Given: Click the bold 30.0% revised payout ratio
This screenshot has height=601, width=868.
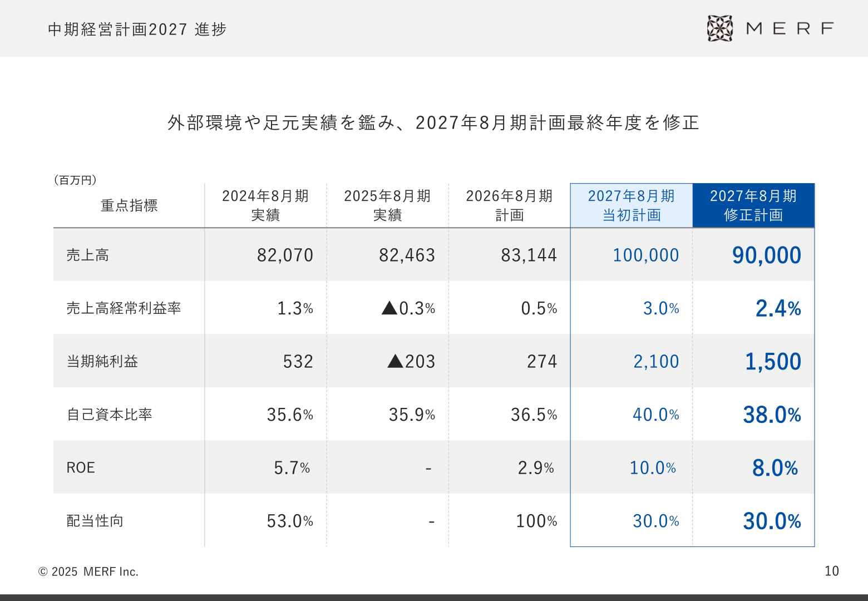Looking at the screenshot, I should click(772, 521).
